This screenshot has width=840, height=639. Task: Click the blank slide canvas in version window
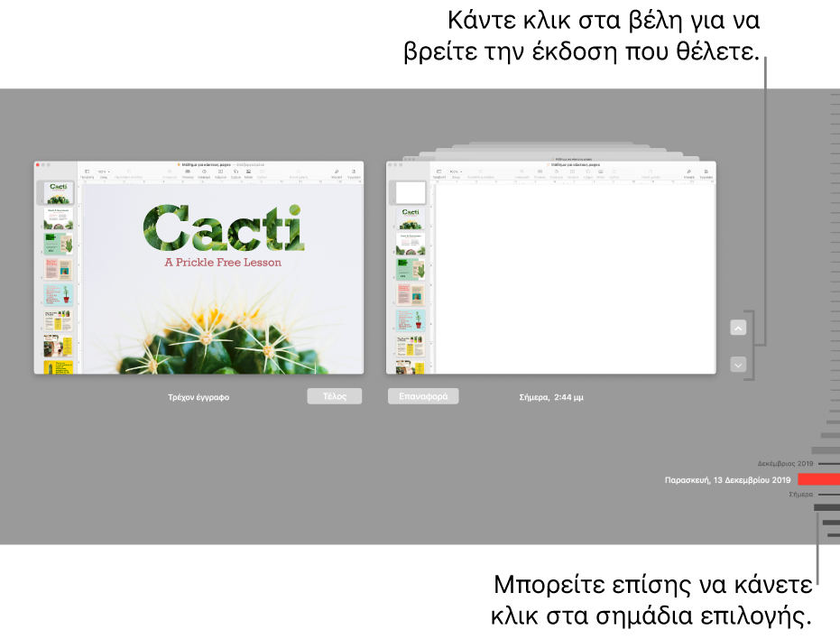pyautogui.click(x=576, y=279)
